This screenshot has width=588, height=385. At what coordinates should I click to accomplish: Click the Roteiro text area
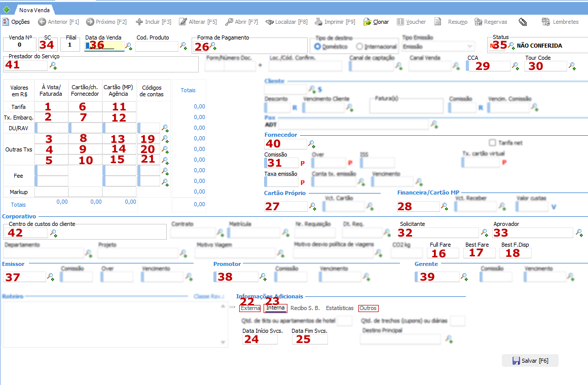click(x=115, y=324)
